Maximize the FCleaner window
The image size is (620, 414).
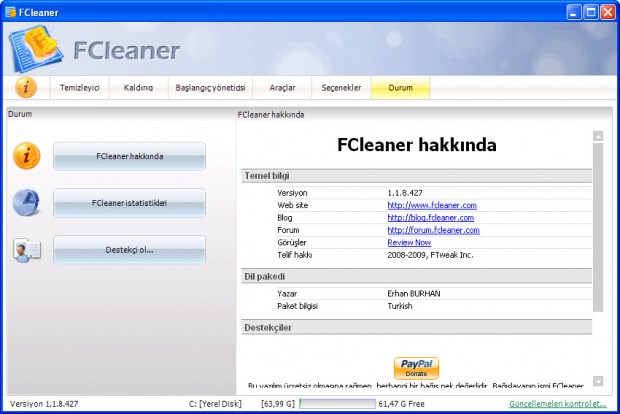click(591, 12)
